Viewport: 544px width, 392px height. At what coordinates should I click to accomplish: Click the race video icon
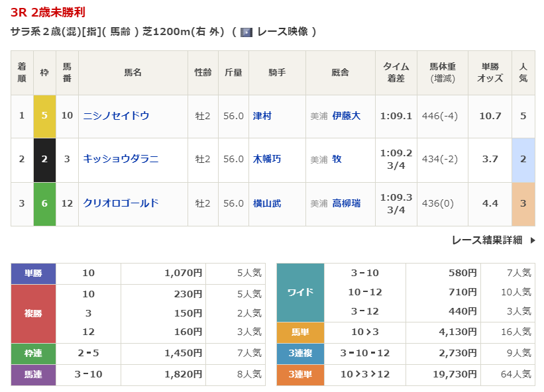pos(246,32)
